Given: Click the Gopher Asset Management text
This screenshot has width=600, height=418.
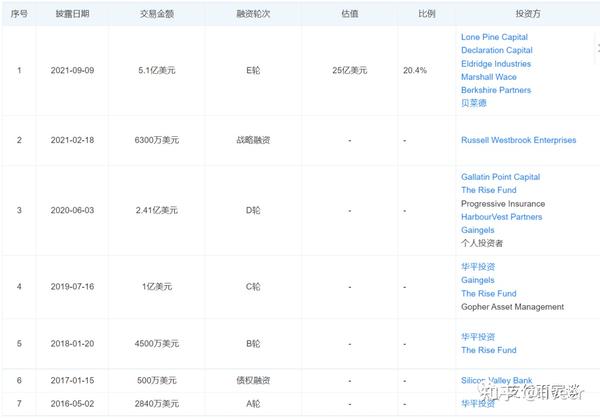Looking at the screenshot, I should pos(512,307).
